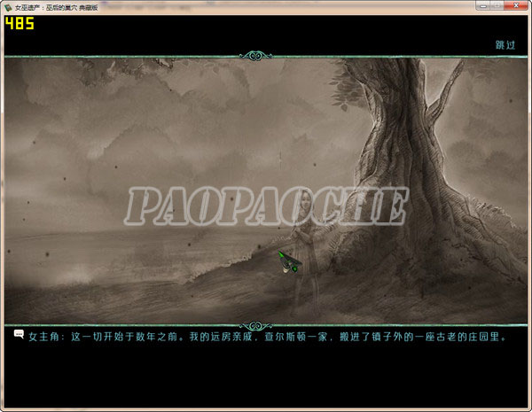This screenshot has width=532, height=412.
Task: Click the yellow 485 counter
Action: 20,23
